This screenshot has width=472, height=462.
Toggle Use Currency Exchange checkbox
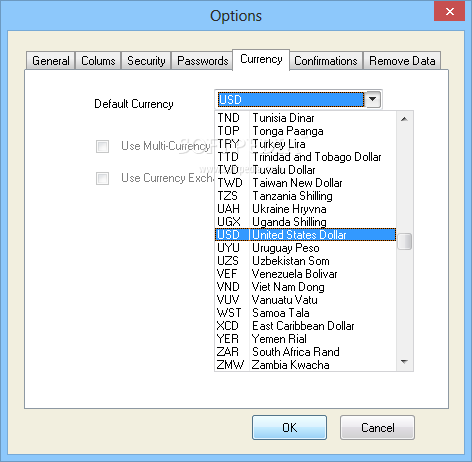[x=102, y=178]
